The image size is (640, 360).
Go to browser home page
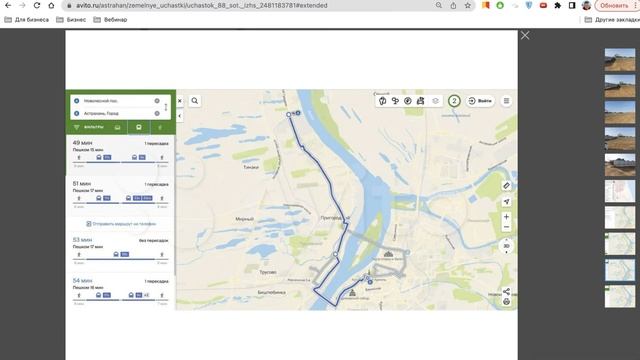click(51, 5)
